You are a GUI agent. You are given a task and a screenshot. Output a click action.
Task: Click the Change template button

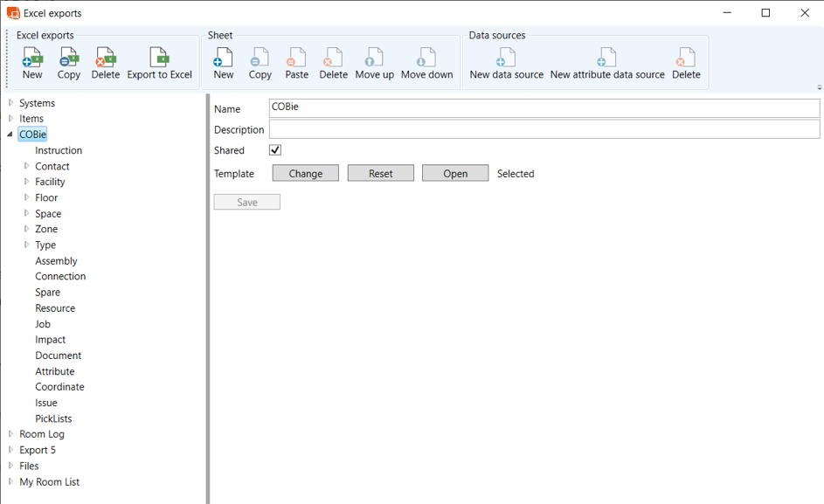click(305, 174)
